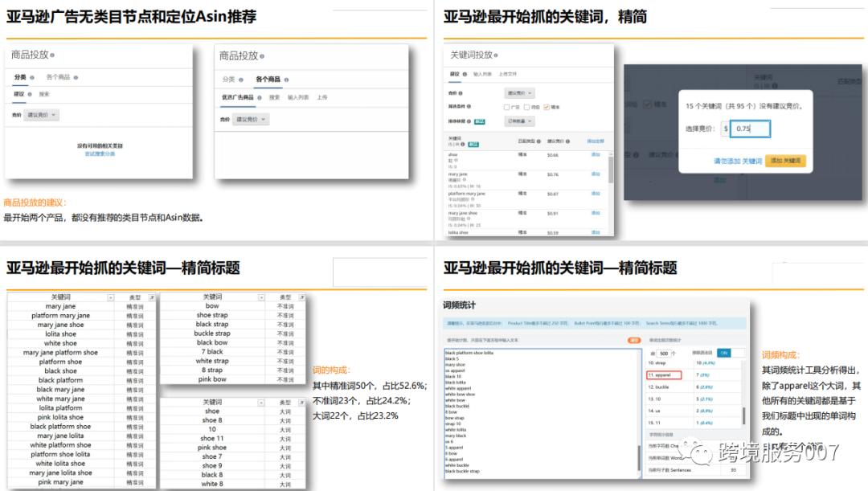The image size is (868, 491).
Task: Open the 竞价 dropdown in 关键词投放 panel
Action: tap(520, 92)
